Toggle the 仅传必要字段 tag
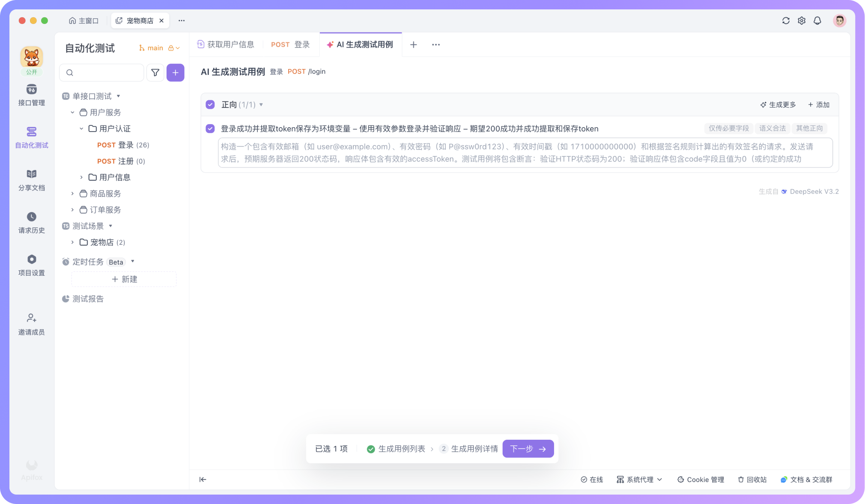The image size is (865, 504). [x=728, y=128]
